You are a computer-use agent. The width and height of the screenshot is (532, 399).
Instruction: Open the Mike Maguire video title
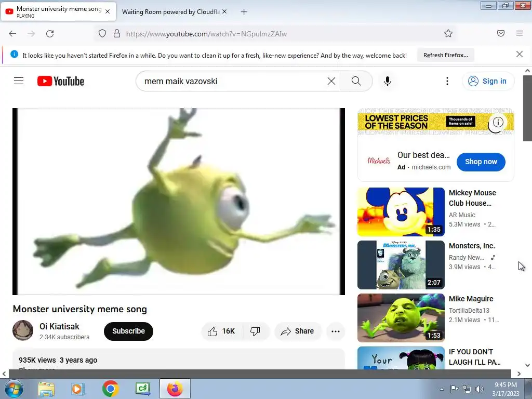coord(471,299)
